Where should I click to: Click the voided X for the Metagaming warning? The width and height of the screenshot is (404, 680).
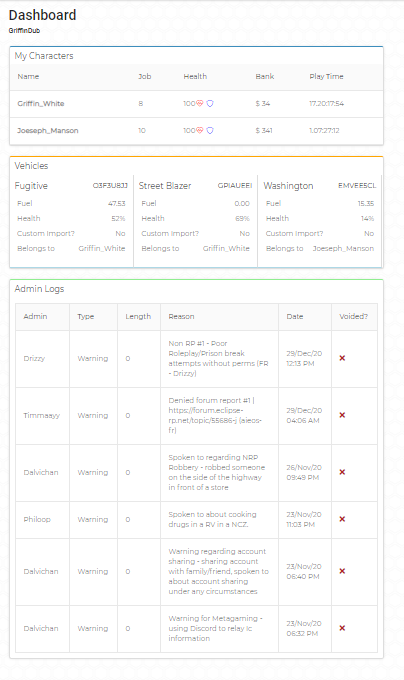tap(342, 628)
